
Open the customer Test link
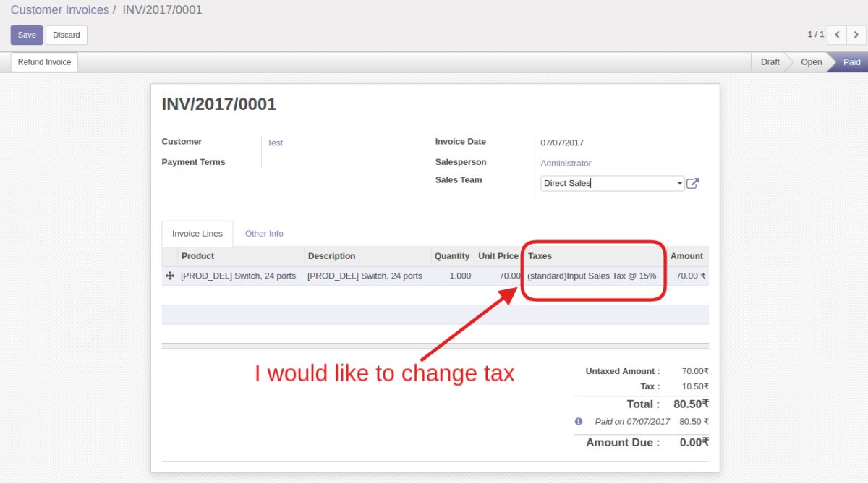coord(275,143)
